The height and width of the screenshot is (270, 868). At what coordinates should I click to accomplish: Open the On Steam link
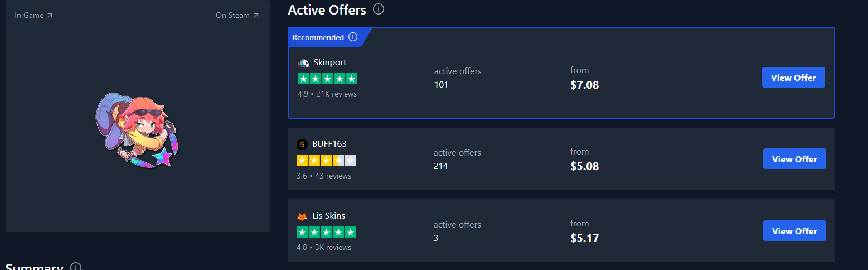pyautogui.click(x=237, y=16)
